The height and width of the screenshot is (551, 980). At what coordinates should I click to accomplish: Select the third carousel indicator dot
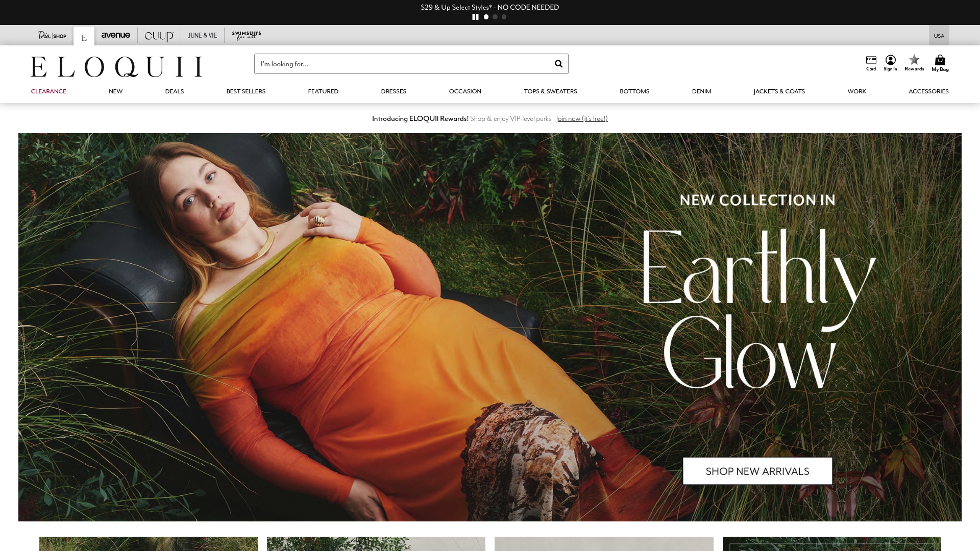coord(504,17)
